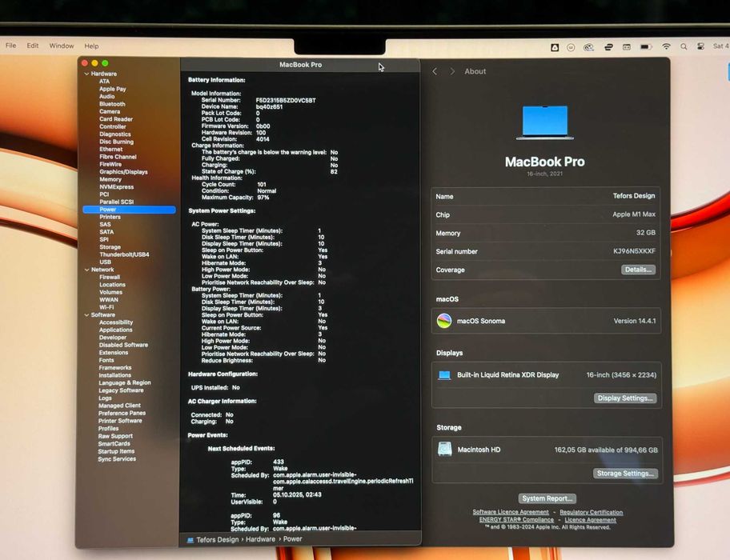Open ENERGY STAR Compliance link
The width and height of the screenshot is (730, 560).
click(x=516, y=519)
